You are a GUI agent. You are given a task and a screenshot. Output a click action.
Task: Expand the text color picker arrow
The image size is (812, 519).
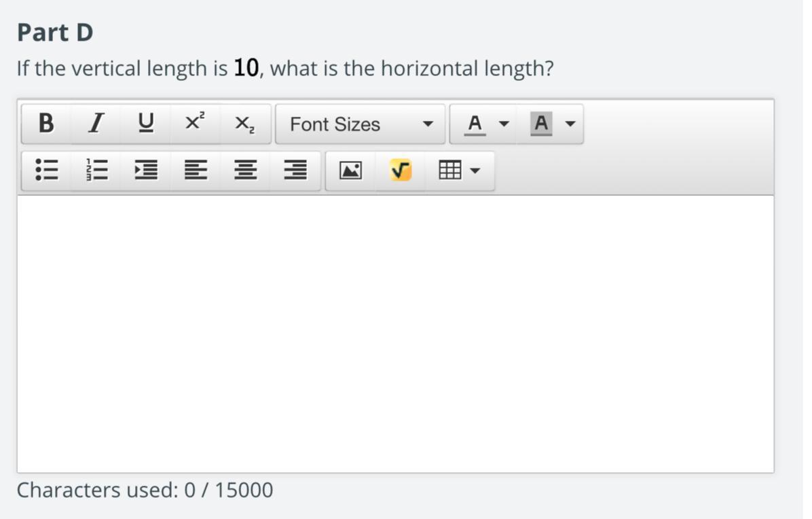point(504,124)
